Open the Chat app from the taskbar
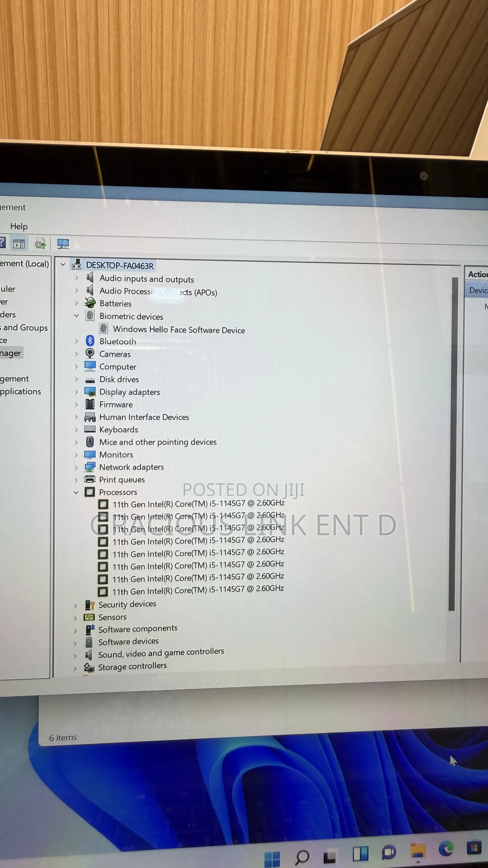488x868 pixels. click(x=389, y=853)
